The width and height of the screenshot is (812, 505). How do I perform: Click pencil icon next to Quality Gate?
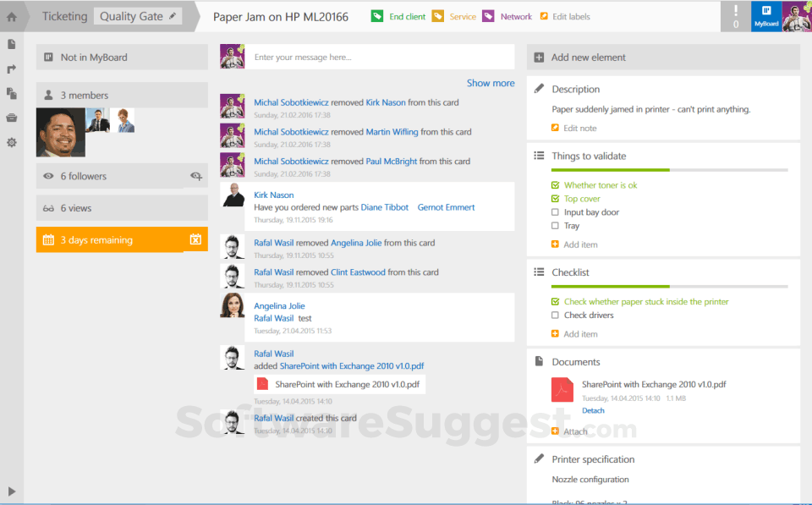click(x=173, y=16)
